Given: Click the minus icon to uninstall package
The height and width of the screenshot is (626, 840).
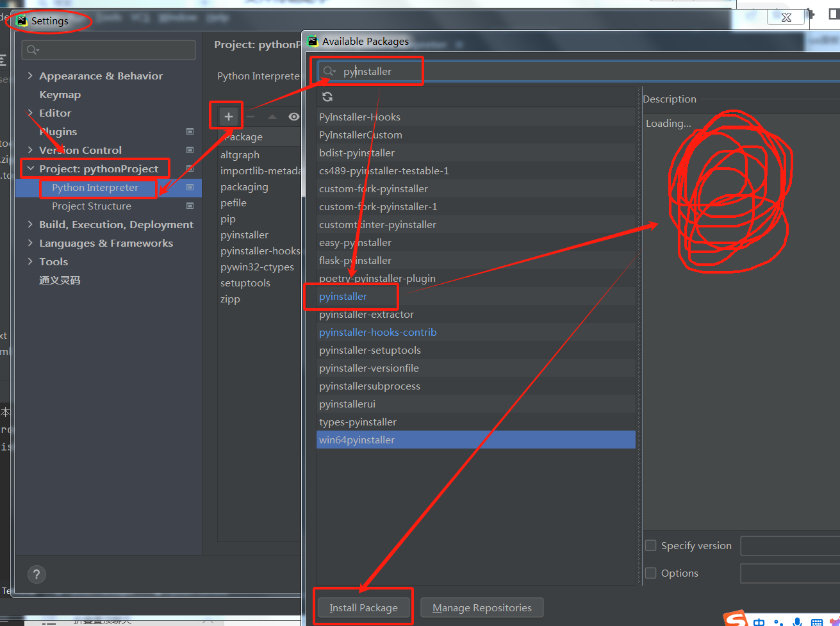Looking at the screenshot, I should click(251, 117).
